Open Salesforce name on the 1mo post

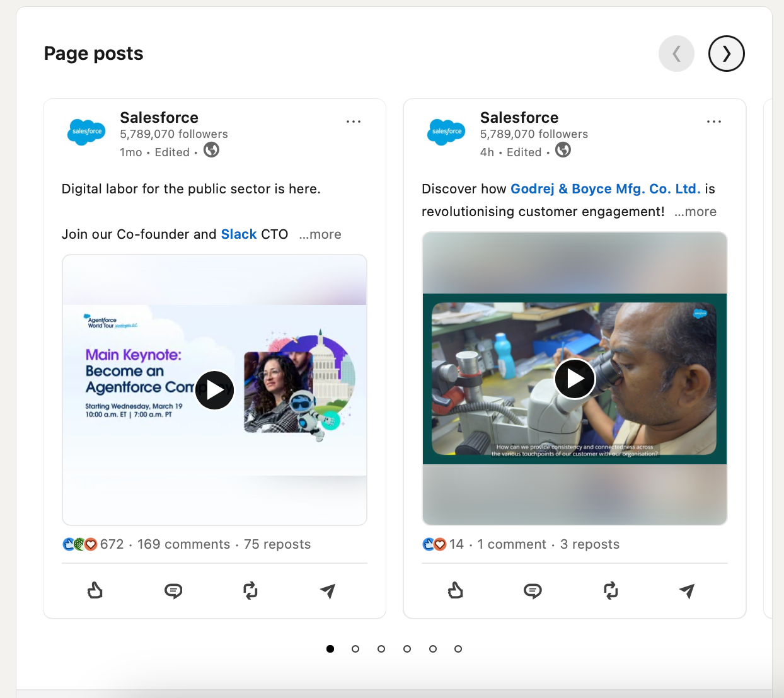pos(159,118)
